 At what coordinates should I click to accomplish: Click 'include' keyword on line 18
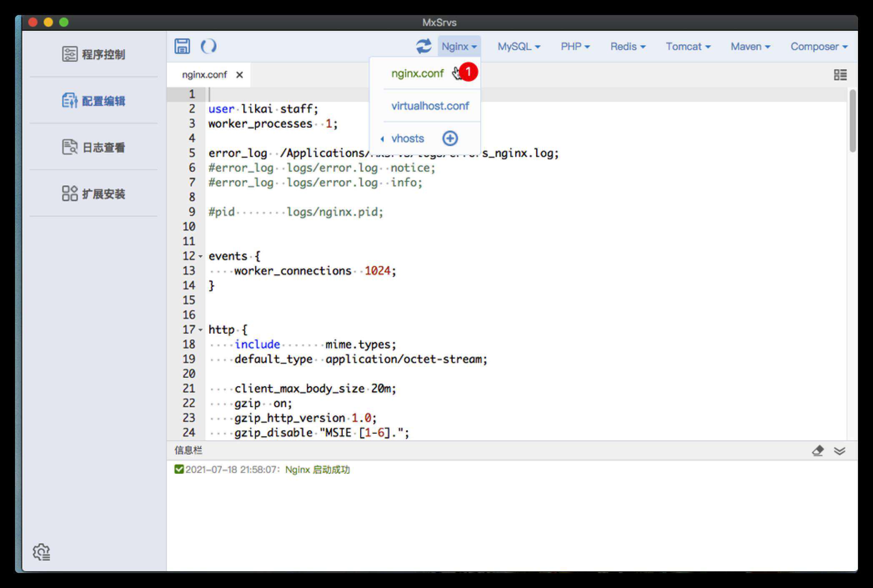click(x=257, y=344)
